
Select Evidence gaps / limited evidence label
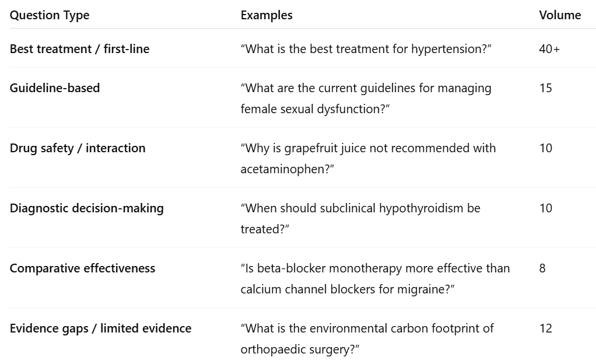coord(100,328)
